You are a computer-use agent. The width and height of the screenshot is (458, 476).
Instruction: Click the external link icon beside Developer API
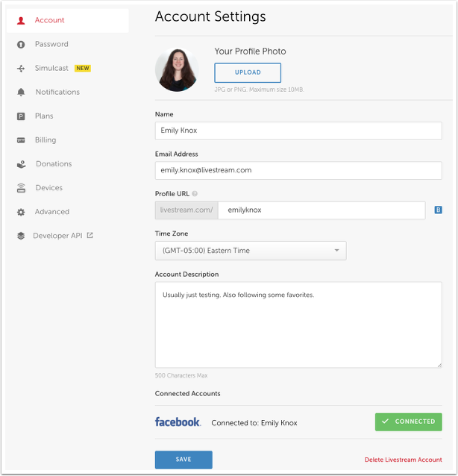point(90,235)
